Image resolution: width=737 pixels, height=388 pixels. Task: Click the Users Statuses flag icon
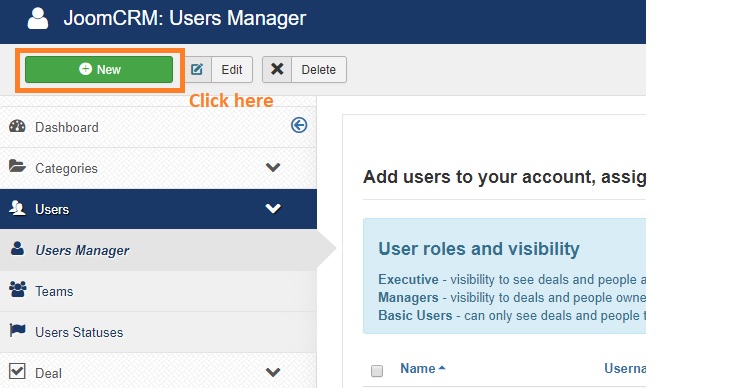(17, 330)
